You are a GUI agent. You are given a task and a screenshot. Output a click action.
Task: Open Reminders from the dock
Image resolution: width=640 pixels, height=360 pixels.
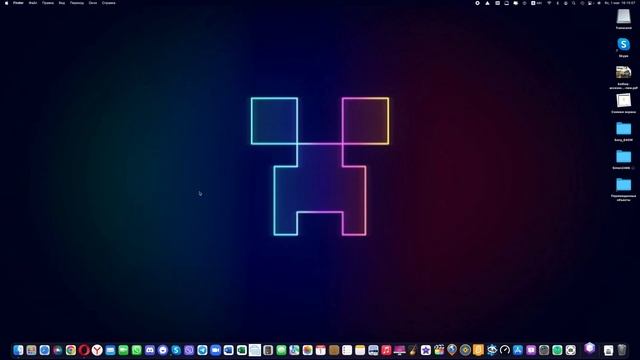click(347, 350)
